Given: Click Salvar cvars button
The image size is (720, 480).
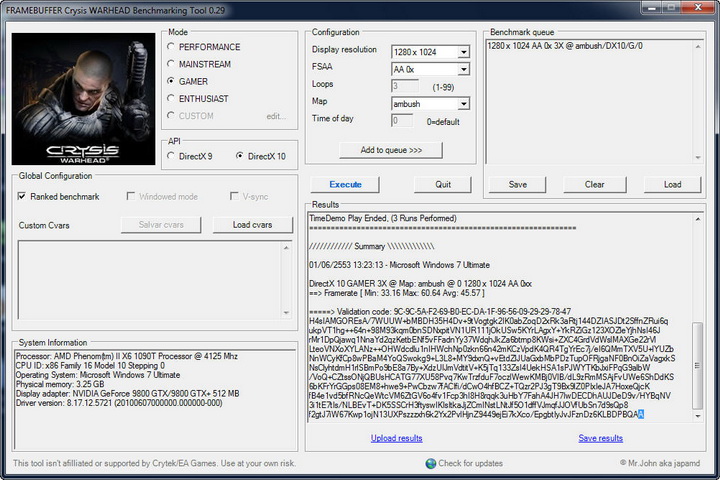Looking at the screenshot, I should (x=161, y=225).
